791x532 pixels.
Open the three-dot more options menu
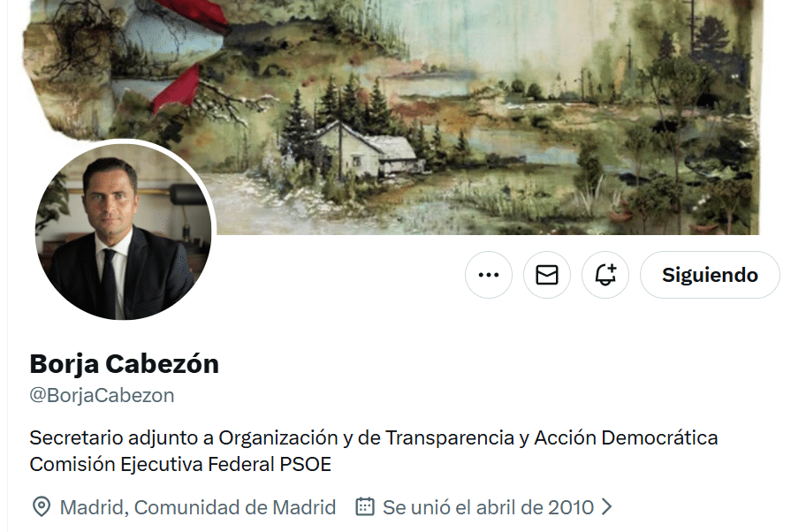[x=489, y=275]
